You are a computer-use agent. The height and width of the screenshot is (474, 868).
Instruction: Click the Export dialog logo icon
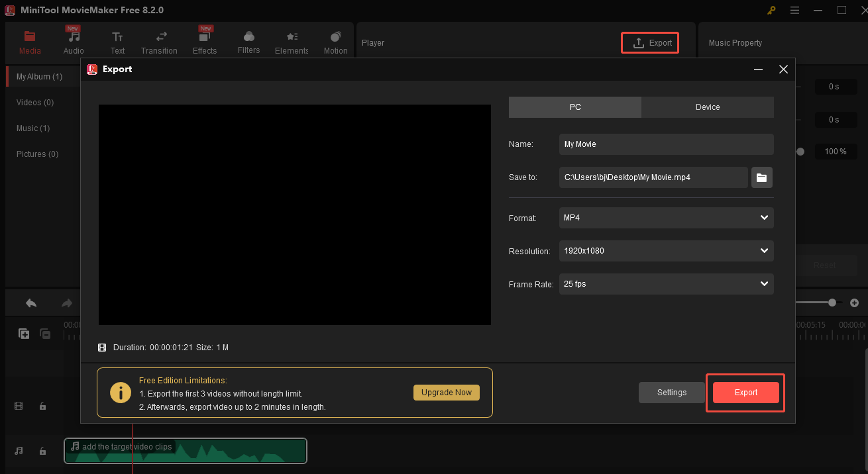click(x=92, y=69)
